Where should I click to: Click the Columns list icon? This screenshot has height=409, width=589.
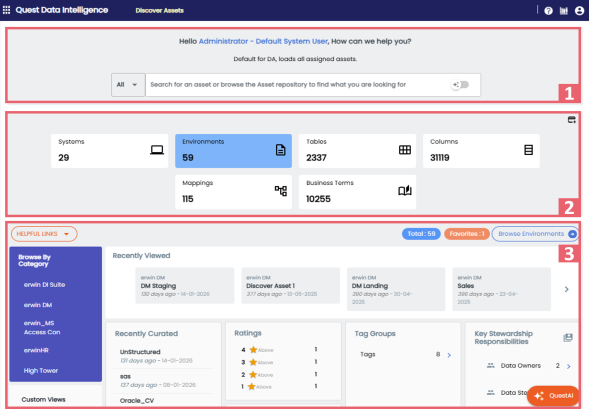pyautogui.click(x=529, y=150)
